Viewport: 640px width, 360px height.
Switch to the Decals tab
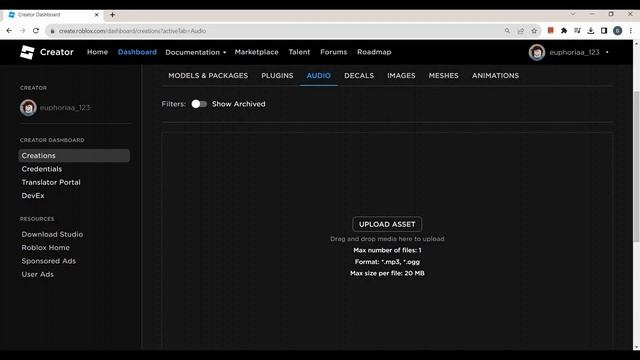coord(359,76)
